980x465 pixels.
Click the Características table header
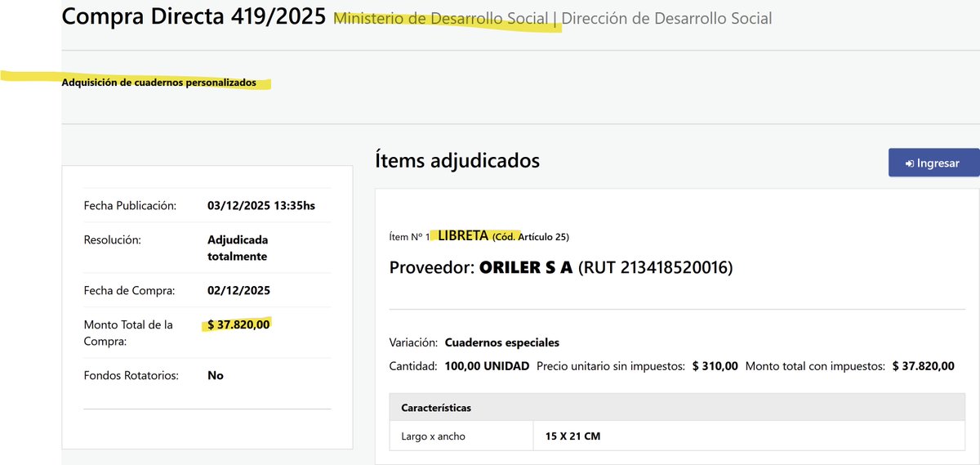click(677, 407)
